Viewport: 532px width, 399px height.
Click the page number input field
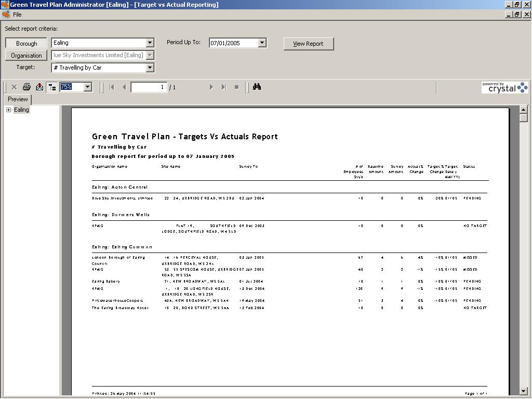point(149,87)
